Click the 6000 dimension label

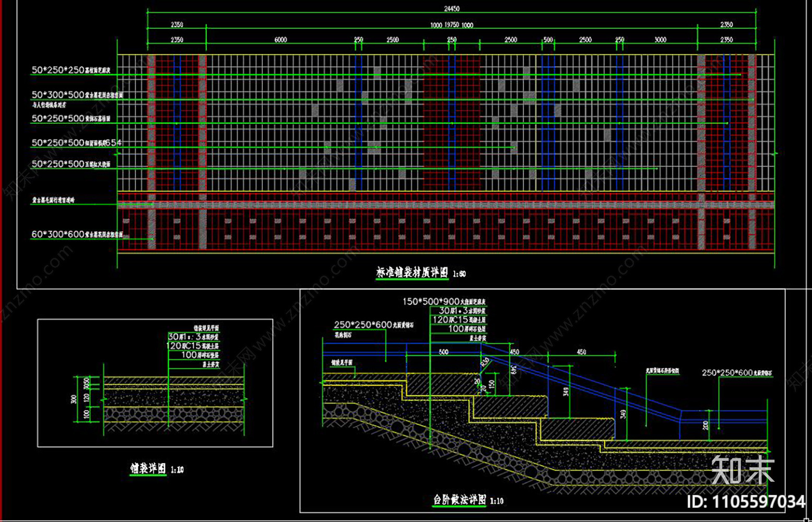coord(281,40)
